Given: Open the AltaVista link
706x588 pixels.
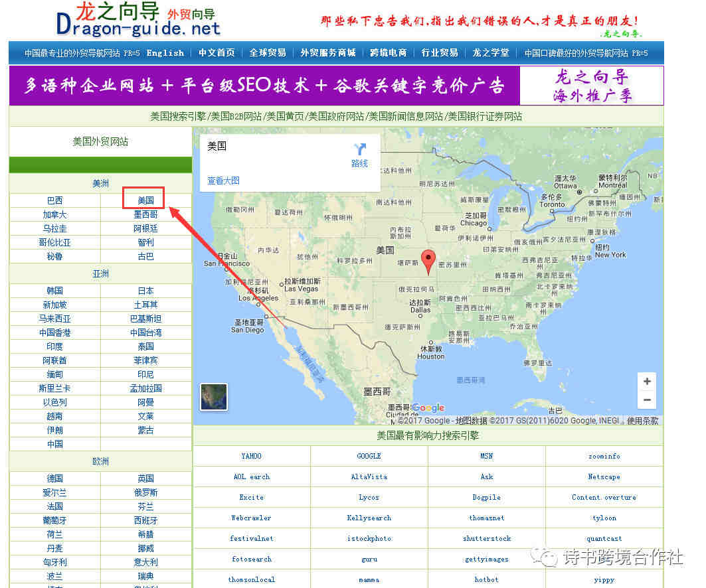Looking at the screenshot, I should pyautogui.click(x=369, y=477).
